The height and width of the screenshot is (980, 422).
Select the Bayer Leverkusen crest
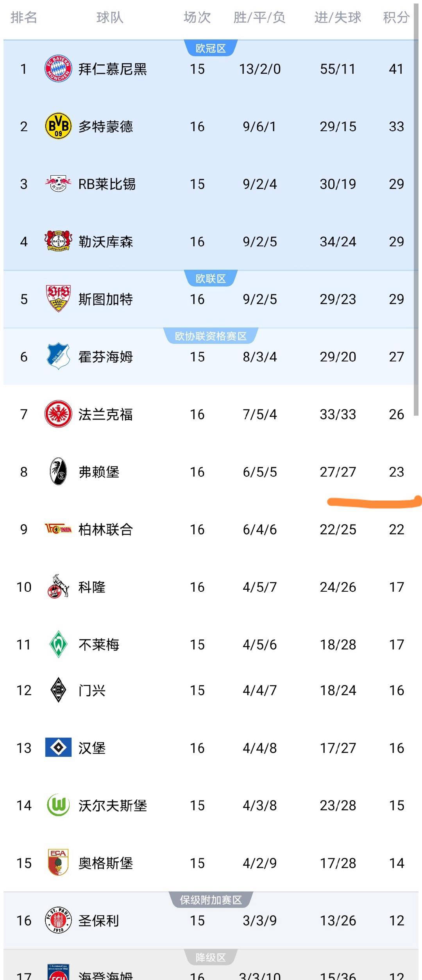coord(58,241)
